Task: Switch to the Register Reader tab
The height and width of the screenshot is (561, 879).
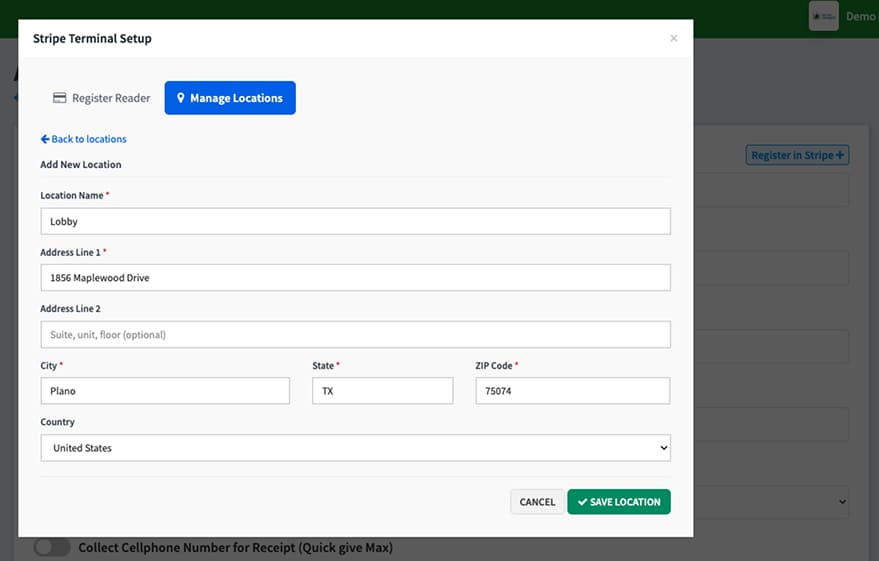Action: pyautogui.click(x=101, y=98)
